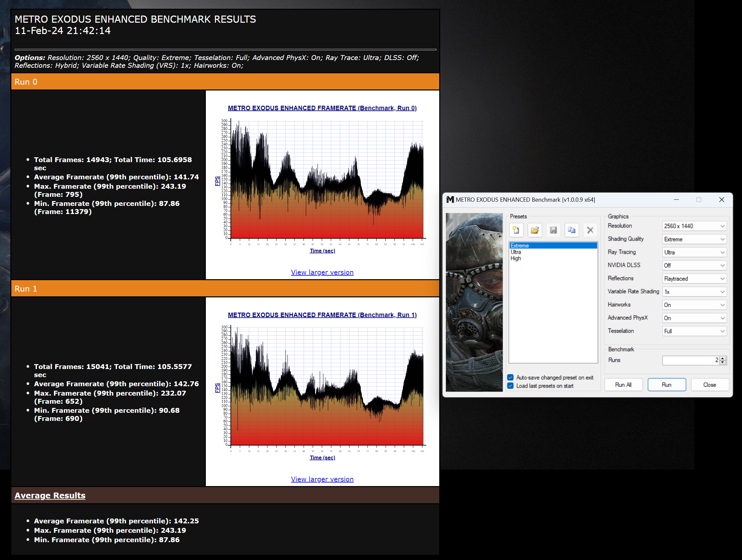Viewport: 742px width, 560px height.
Task: Open Run 0 View larger version link
Action: pos(322,272)
